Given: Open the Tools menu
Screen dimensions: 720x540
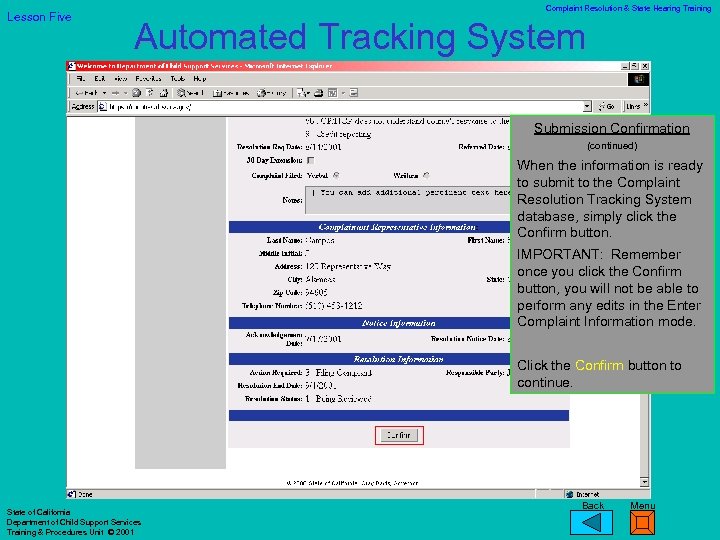Looking at the screenshot, I should click(x=178, y=79).
